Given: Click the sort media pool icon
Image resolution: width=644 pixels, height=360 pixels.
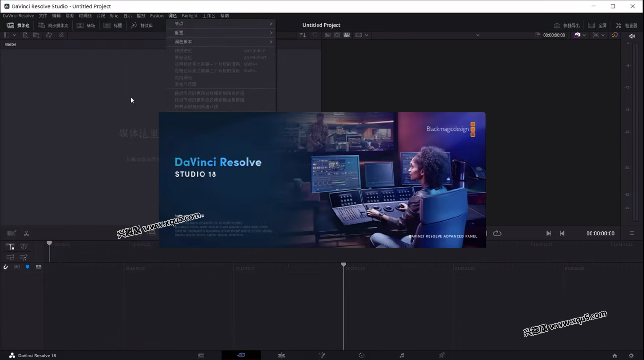Looking at the screenshot, I should click(303, 35).
